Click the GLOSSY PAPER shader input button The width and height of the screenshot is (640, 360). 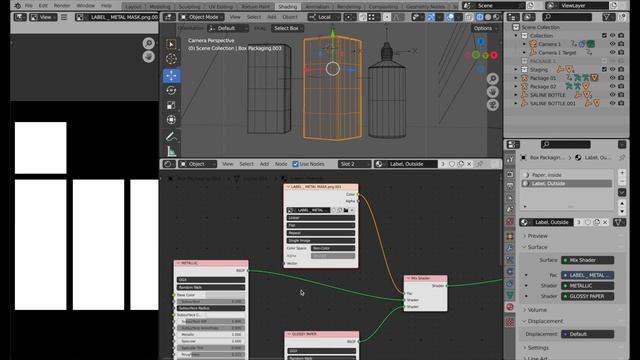click(x=587, y=296)
